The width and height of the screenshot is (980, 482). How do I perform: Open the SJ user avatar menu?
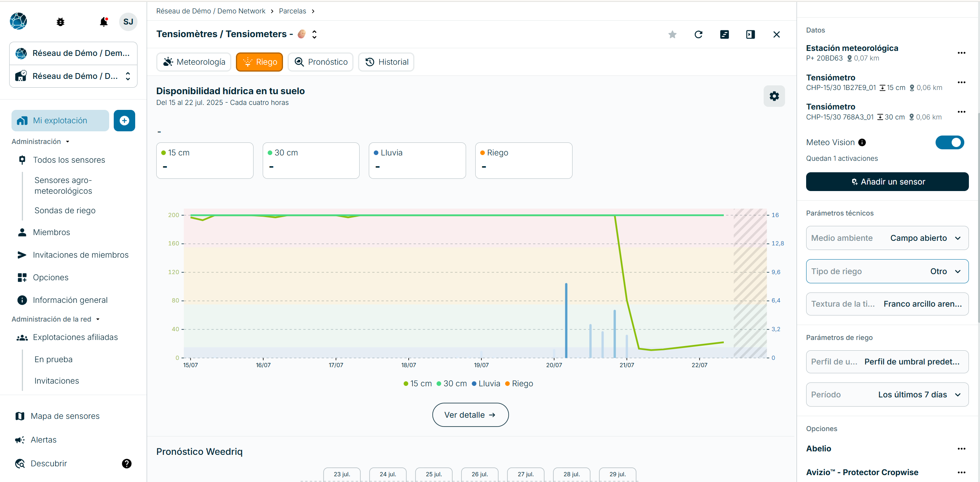click(x=128, y=22)
